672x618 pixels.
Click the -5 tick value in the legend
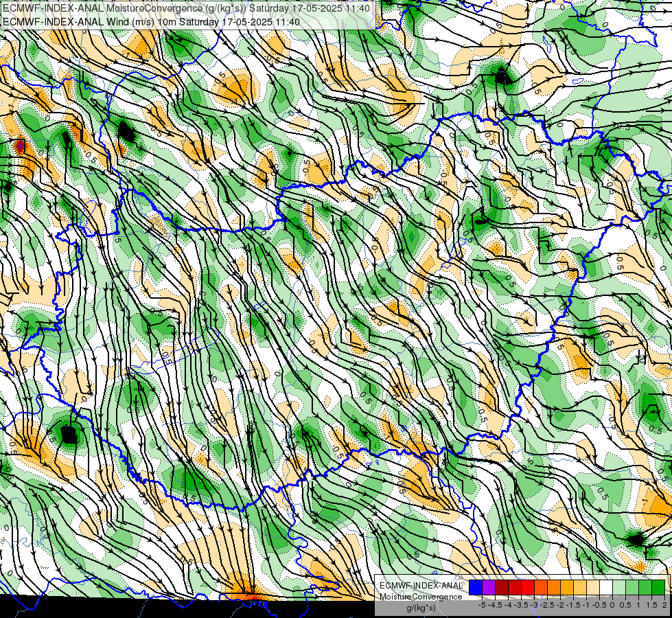click(x=482, y=605)
